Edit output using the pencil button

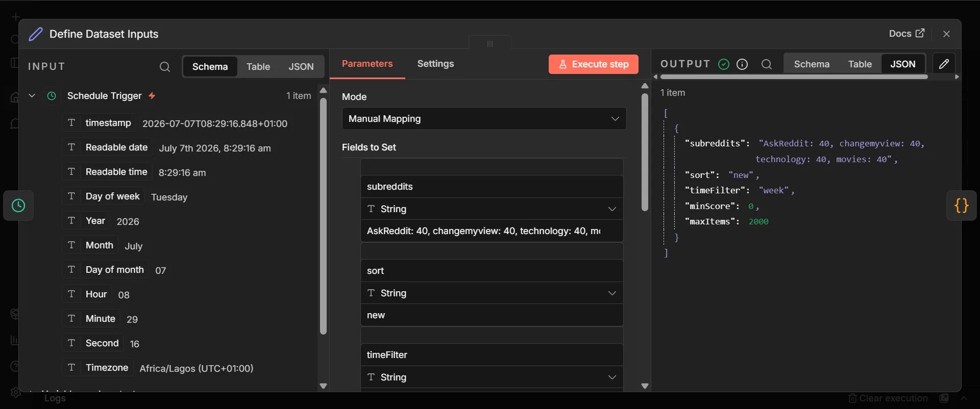tap(944, 64)
